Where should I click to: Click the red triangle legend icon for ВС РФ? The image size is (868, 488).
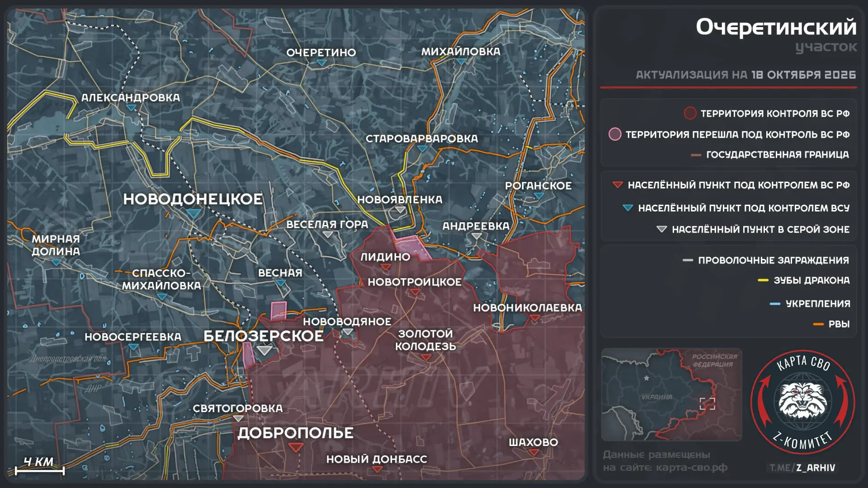click(x=618, y=185)
